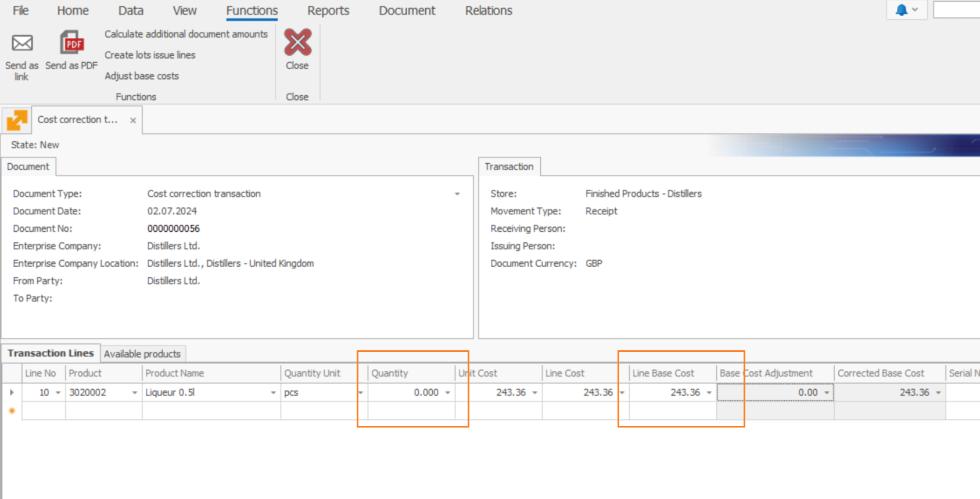The image size is (980, 499).
Task: Open the Liqueur 0.5l product name dropdown
Action: [x=273, y=393]
